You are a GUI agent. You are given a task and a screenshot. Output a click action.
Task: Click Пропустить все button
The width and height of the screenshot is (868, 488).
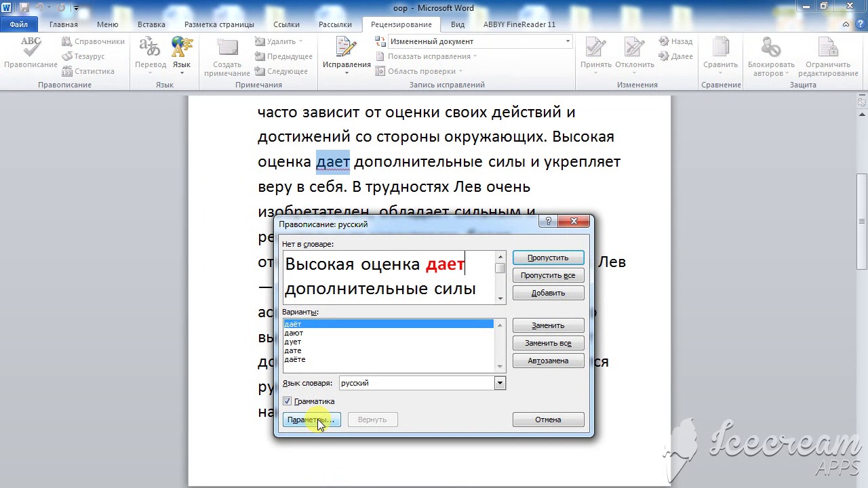548,275
